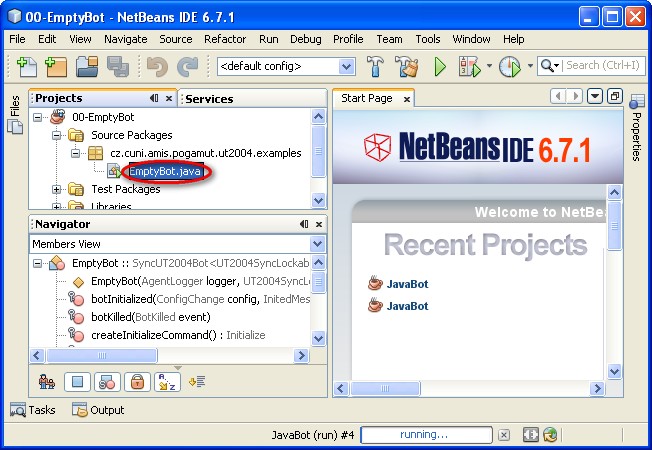Open the Source menu
Screen dimensions: 652x450
point(175,39)
